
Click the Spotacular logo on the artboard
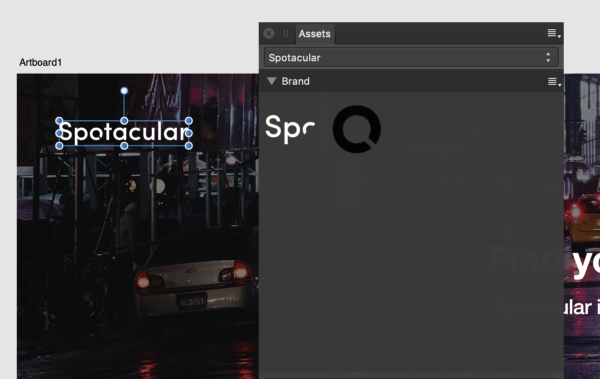tap(124, 133)
